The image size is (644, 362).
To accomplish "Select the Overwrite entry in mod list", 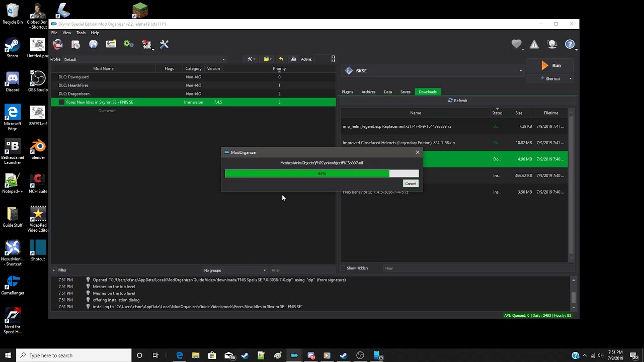I will 107,111.
